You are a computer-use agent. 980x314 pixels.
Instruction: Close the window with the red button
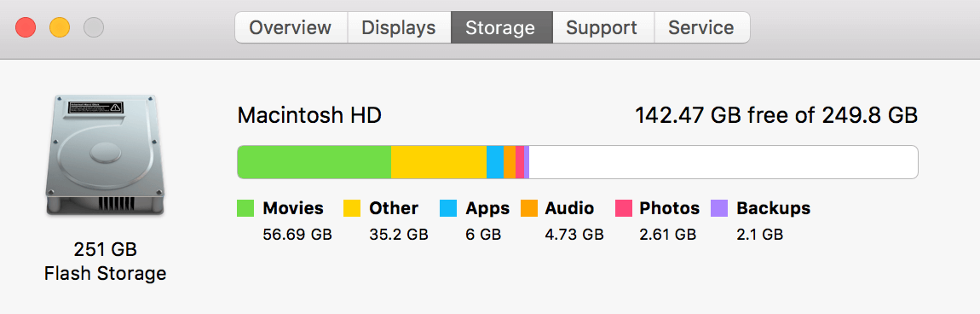26,27
